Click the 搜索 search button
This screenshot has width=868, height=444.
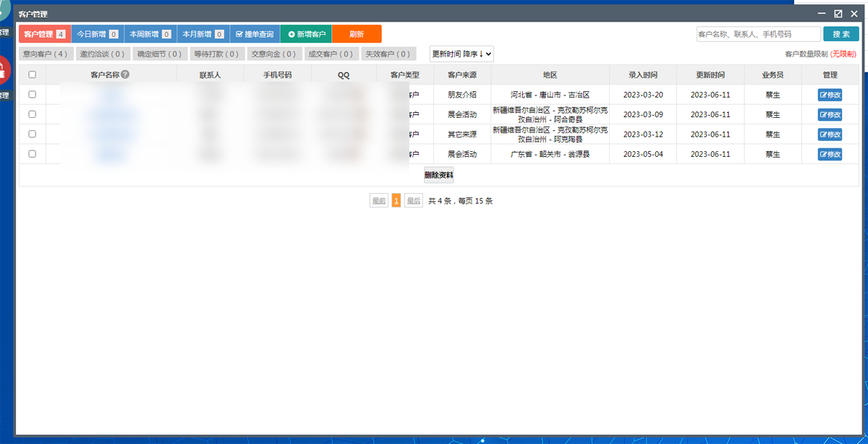pyautogui.click(x=841, y=34)
